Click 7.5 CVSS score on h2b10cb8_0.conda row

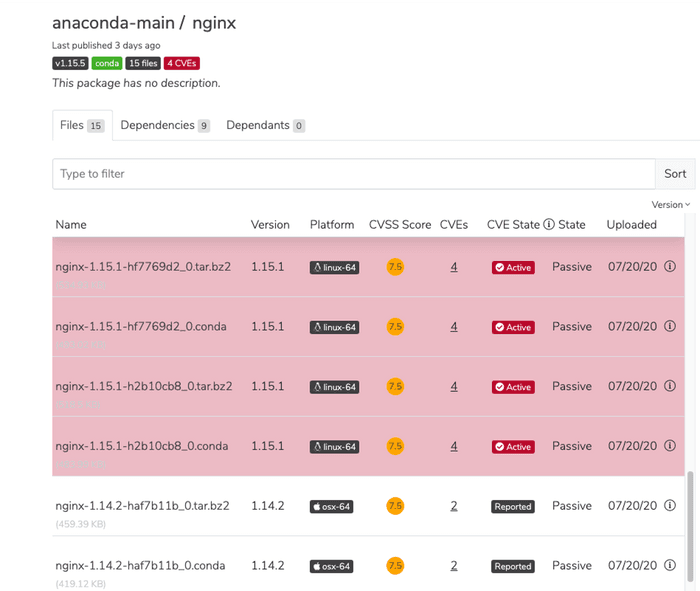(395, 446)
